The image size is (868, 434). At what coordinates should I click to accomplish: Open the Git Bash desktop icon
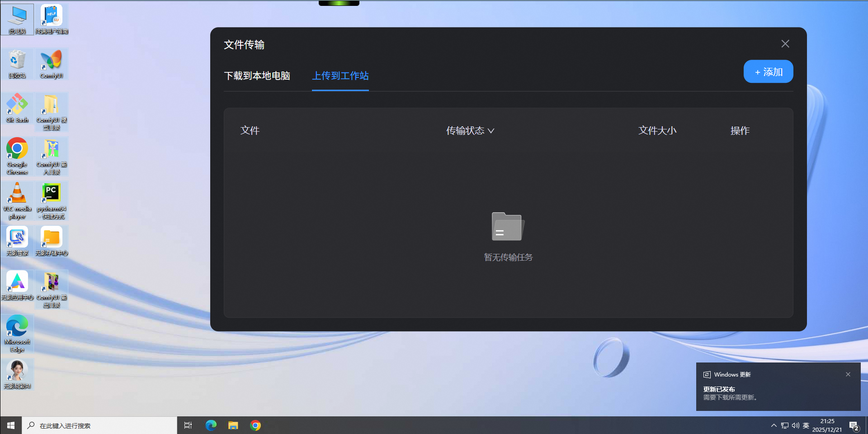(x=17, y=108)
